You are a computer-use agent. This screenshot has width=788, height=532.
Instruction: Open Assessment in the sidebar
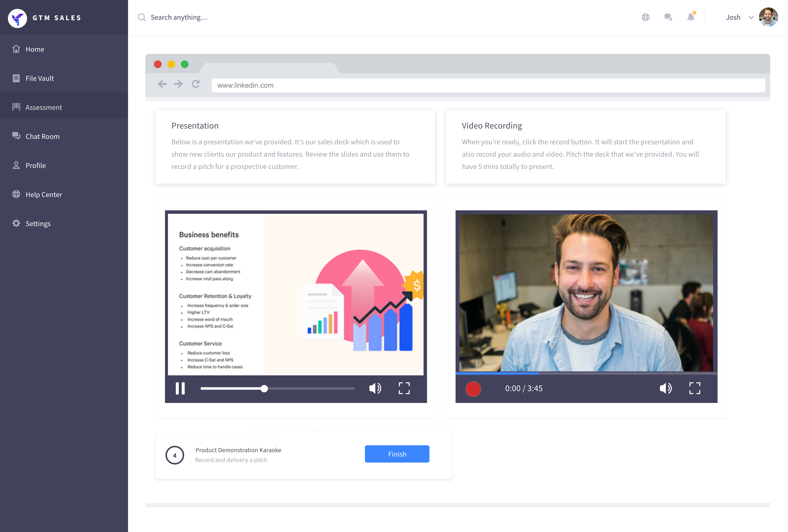coord(44,107)
